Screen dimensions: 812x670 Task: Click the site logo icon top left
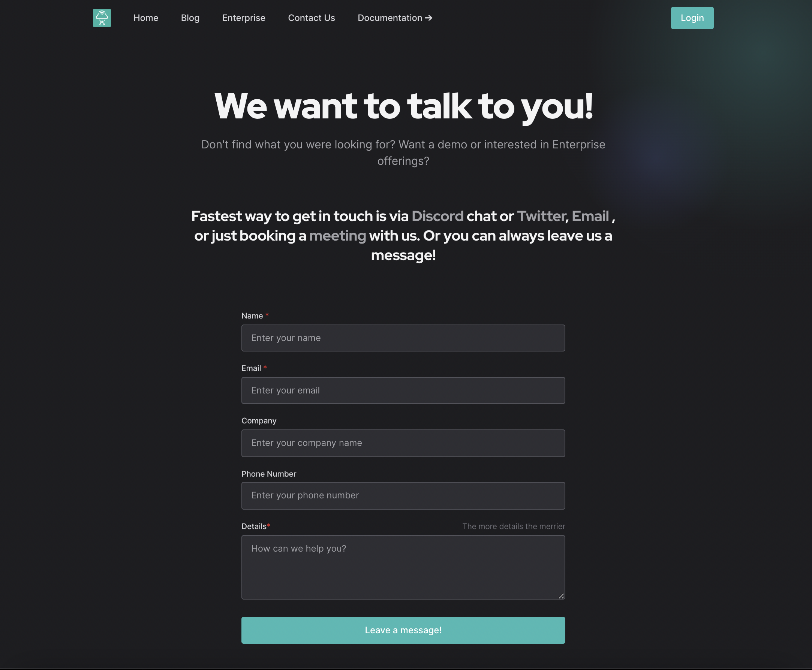click(x=102, y=18)
